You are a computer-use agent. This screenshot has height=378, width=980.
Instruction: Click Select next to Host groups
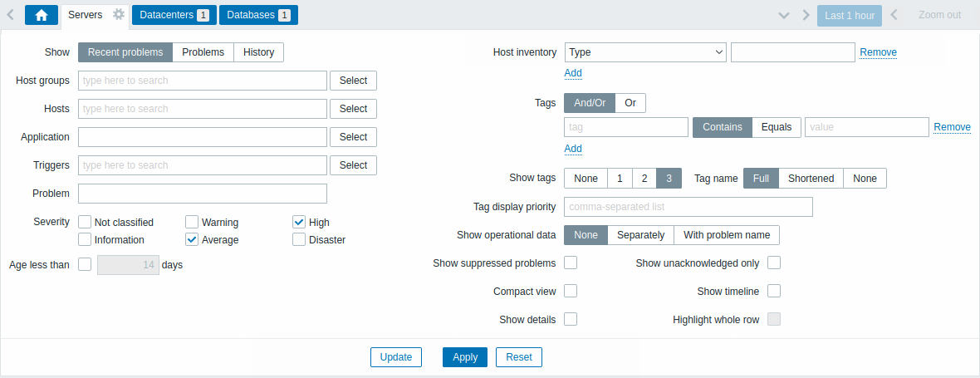point(353,81)
